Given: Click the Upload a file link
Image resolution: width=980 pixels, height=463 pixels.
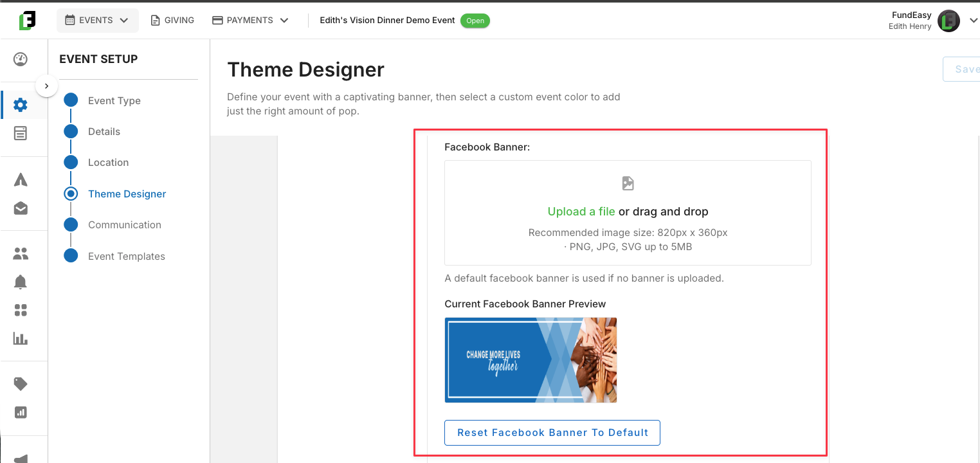Looking at the screenshot, I should click(x=581, y=212).
